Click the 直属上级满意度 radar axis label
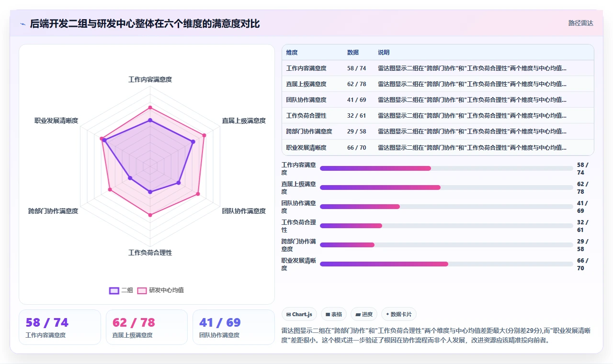Image resolution: width=613 pixels, height=364 pixels. [x=244, y=121]
